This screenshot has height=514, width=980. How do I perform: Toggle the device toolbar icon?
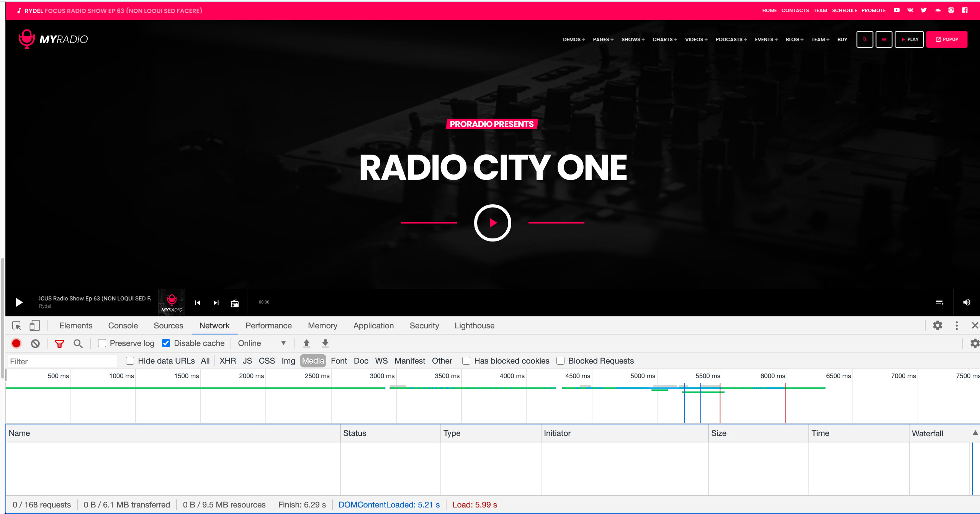point(34,325)
